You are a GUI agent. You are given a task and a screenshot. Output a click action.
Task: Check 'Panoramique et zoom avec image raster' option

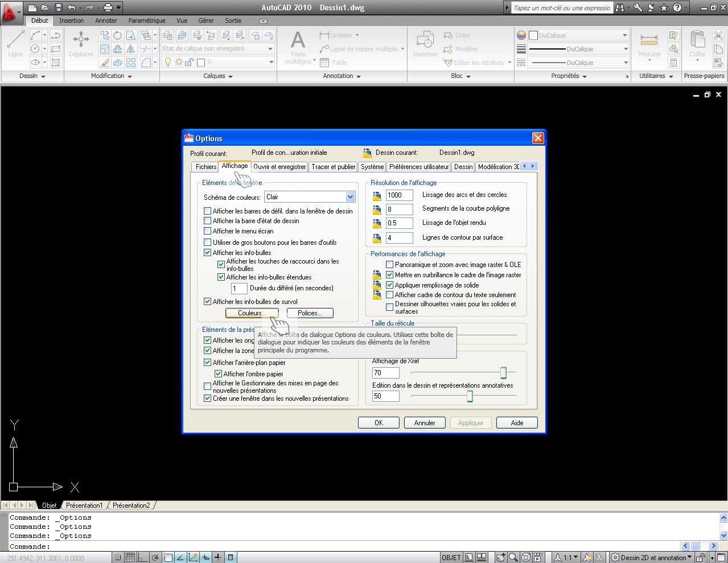click(x=390, y=265)
